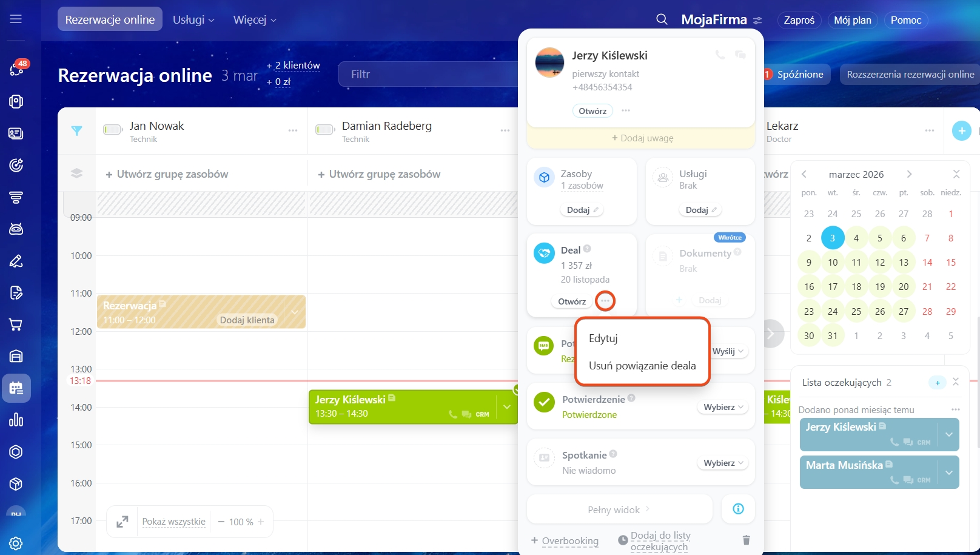This screenshot has height=555, width=980.
Task: Toggle the Jan Nowak resource switch
Action: [x=113, y=130]
